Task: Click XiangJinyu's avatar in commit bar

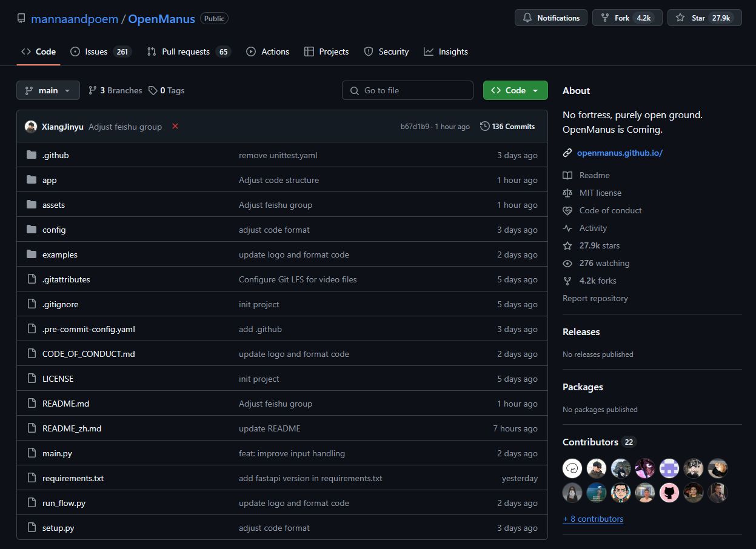Action: pos(31,127)
